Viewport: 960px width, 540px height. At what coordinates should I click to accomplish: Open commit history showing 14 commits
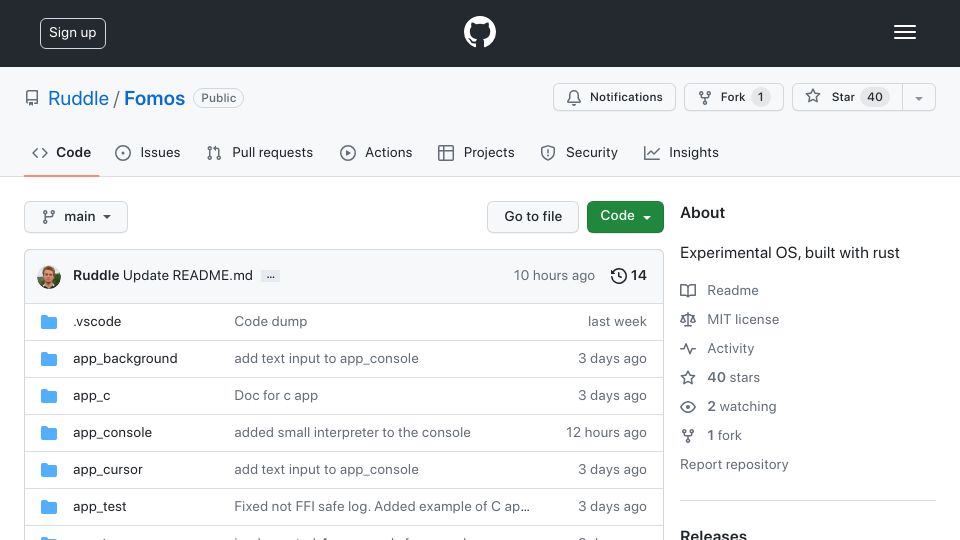pos(628,276)
